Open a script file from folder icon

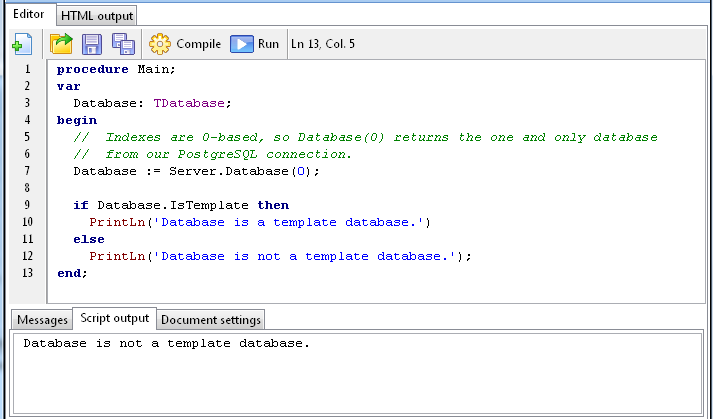pos(61,44)
